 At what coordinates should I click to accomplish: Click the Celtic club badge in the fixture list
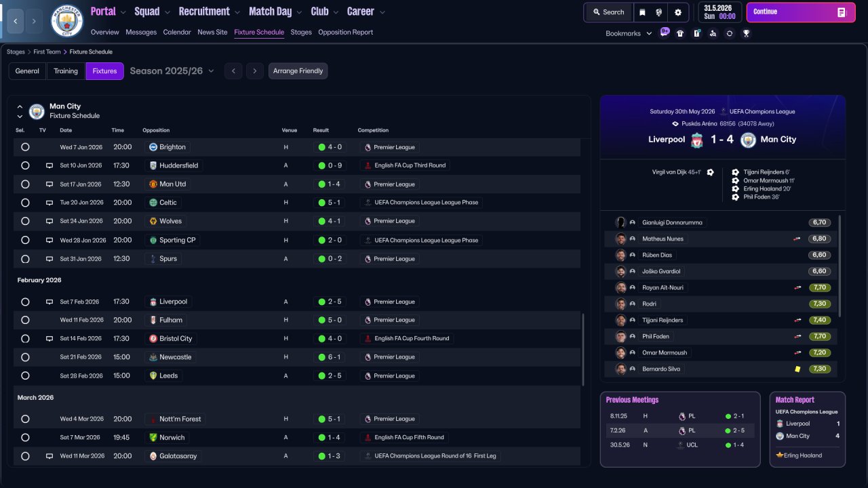tap(153, 203)
